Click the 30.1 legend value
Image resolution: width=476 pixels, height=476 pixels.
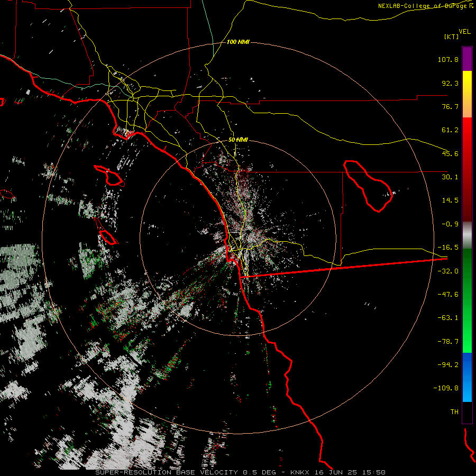coord(450,177)
